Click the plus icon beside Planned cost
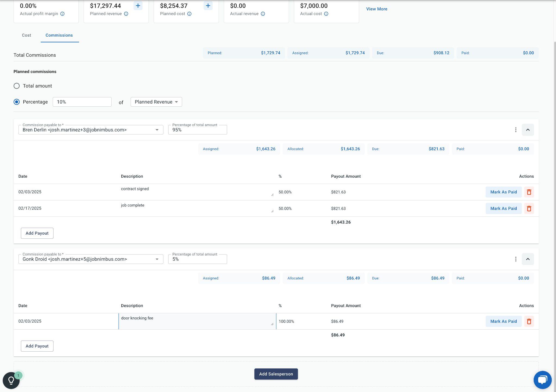The height and width of the screenshot is (392, 556). pos(208,6)
